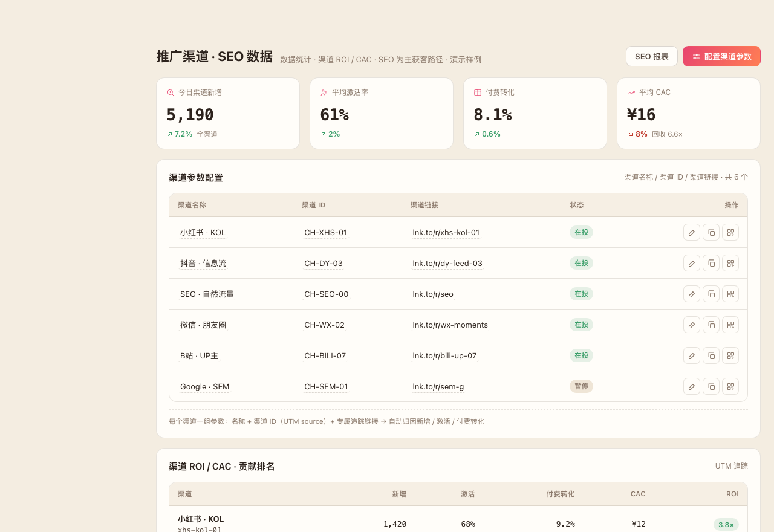The height and width of the screenshot is (532, 774).
Task: Click the 渠道链接 column header
Action: pos(424,205)
